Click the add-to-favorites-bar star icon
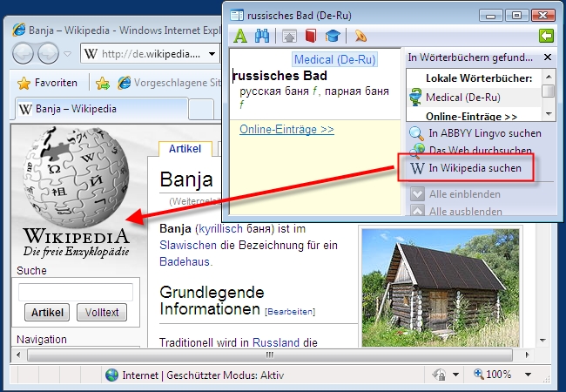566x392 pixels. [103, 84]
